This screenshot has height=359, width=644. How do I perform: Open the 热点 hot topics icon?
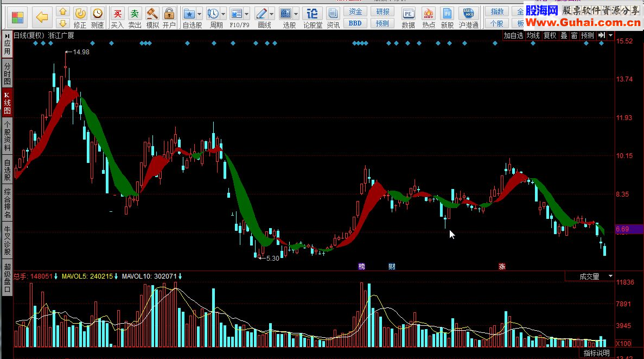[429, 18]
